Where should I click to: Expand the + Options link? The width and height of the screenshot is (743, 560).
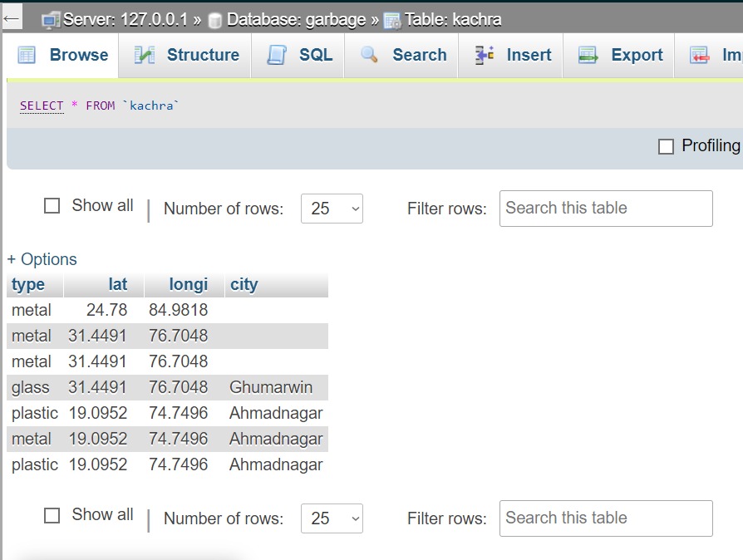coord(42,259)
